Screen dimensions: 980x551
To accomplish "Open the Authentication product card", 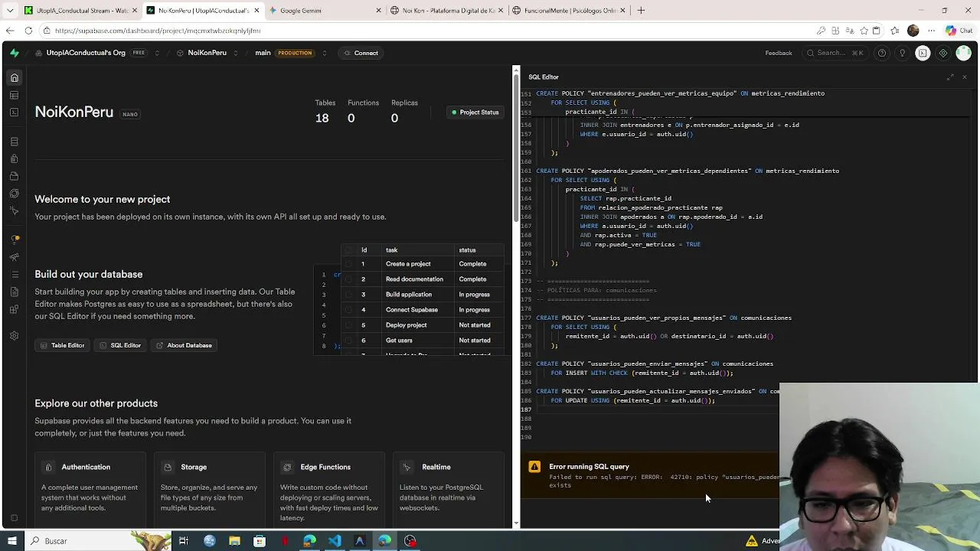I will (x=90, y=491).
